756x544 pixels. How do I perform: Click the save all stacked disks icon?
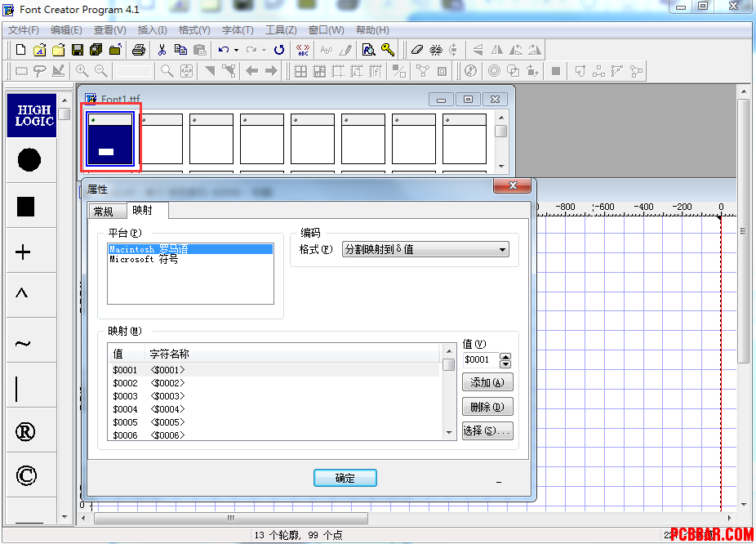tap(96, 50)
